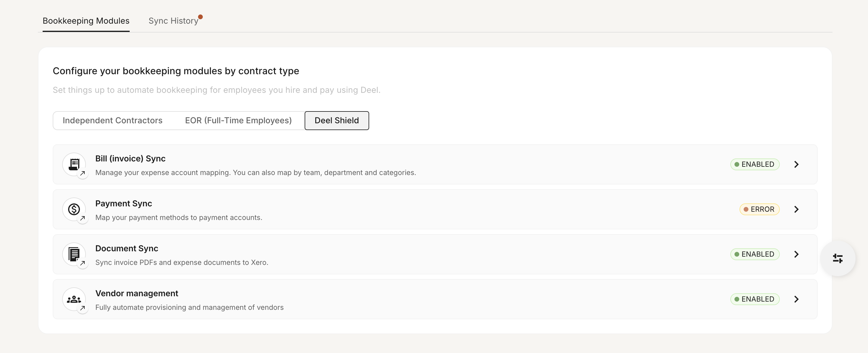Select the Deel Shield segment
868x353 pixels.
(337, 120)
